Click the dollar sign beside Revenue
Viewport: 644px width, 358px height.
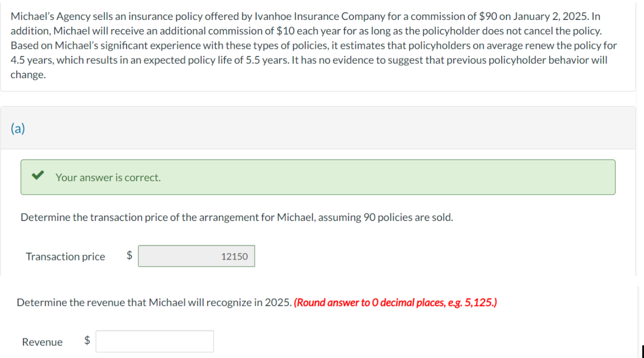coord(87,342)
